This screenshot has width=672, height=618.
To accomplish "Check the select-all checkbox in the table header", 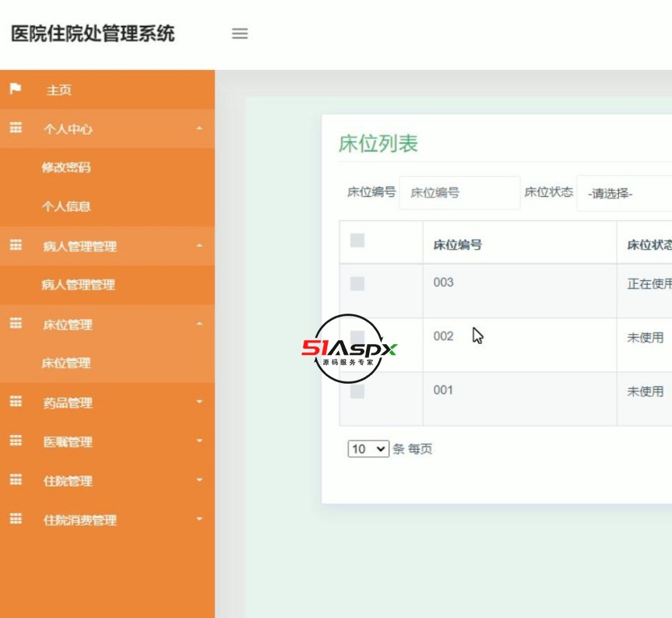I will (360, 241).
